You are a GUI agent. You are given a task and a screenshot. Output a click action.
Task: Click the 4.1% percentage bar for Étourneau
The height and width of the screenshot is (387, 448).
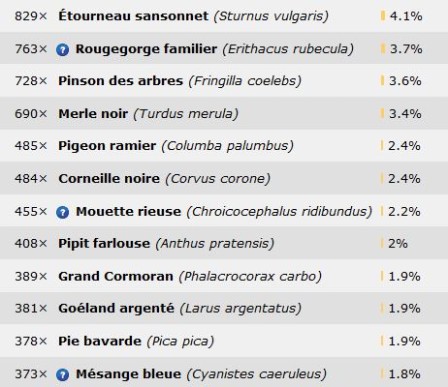[x=383, y=15]
